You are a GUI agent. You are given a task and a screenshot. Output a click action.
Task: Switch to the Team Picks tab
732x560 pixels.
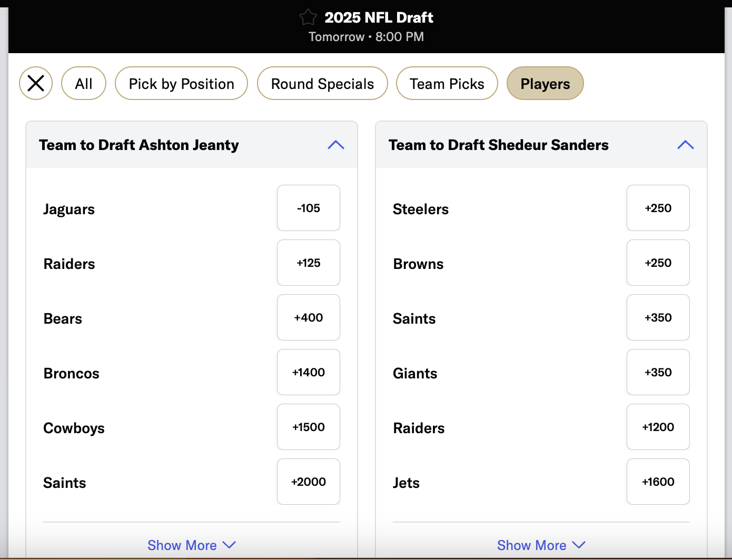tap(447, 83)
